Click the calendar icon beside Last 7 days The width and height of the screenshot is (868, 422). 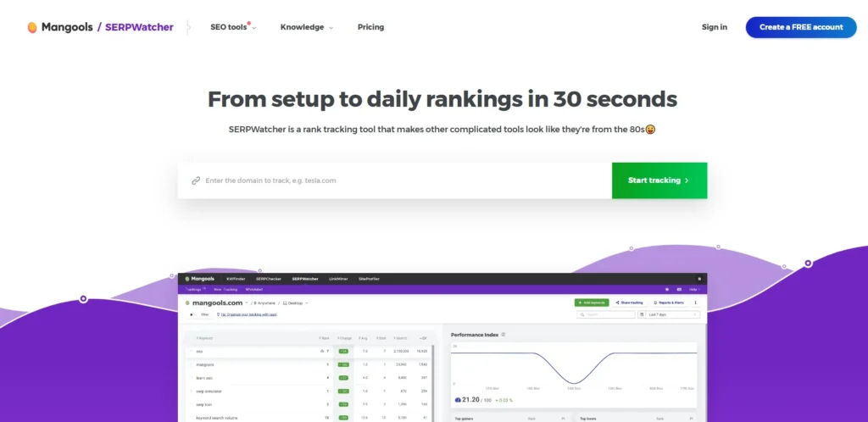(x=643, y=314)
